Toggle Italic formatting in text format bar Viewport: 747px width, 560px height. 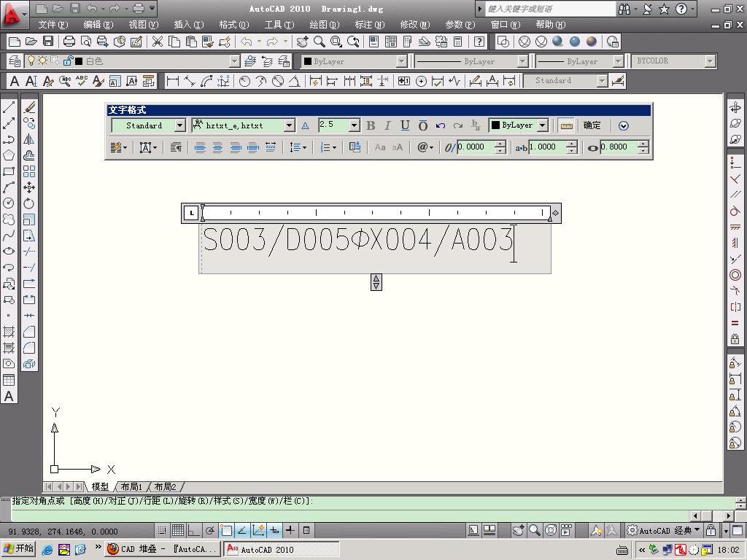pos(388,125)
